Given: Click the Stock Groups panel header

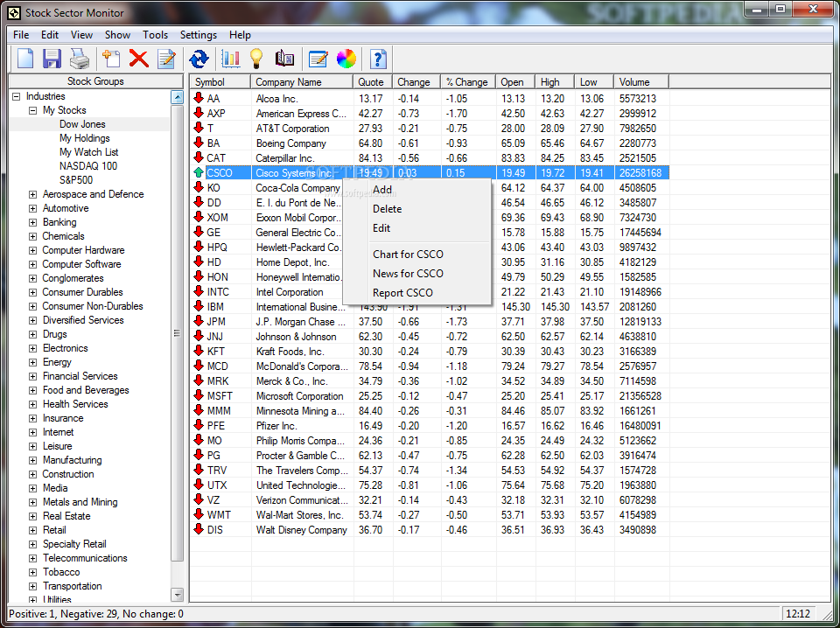Looking at the screenshot, I should [x=96, y=81].
